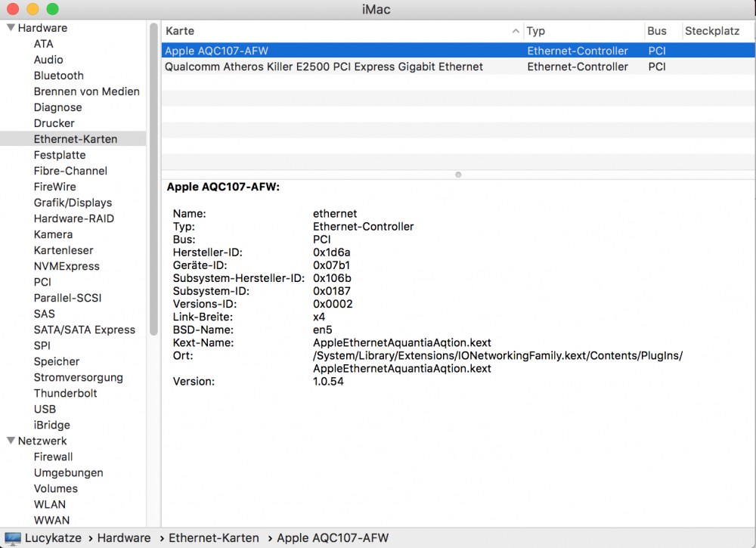Select ATA in the sidebar
756x548 pixels.
click(43, 44)
